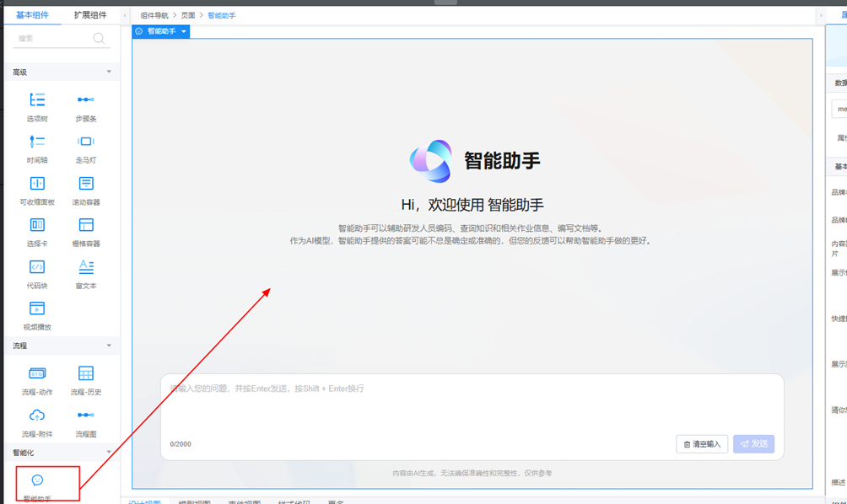Switch to the 基本组件 tab

click(x=33, y=15)
